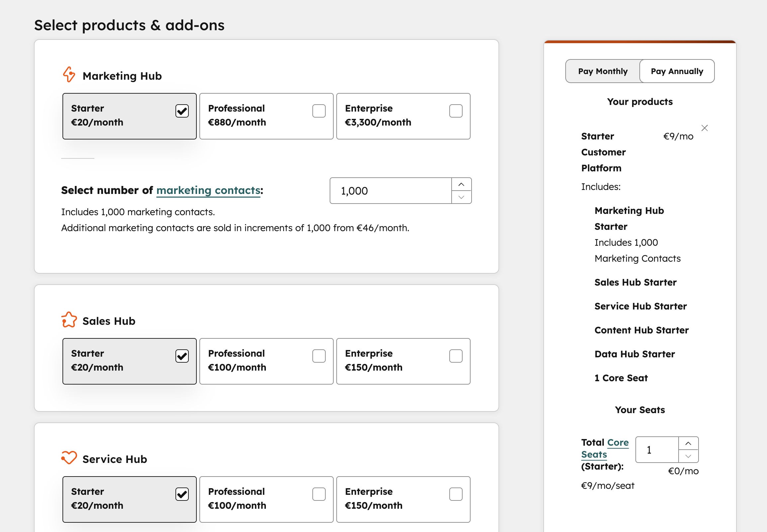Increase Total Core Seats count
Screen dimensions: 767x532
click(x=688, y=443)
